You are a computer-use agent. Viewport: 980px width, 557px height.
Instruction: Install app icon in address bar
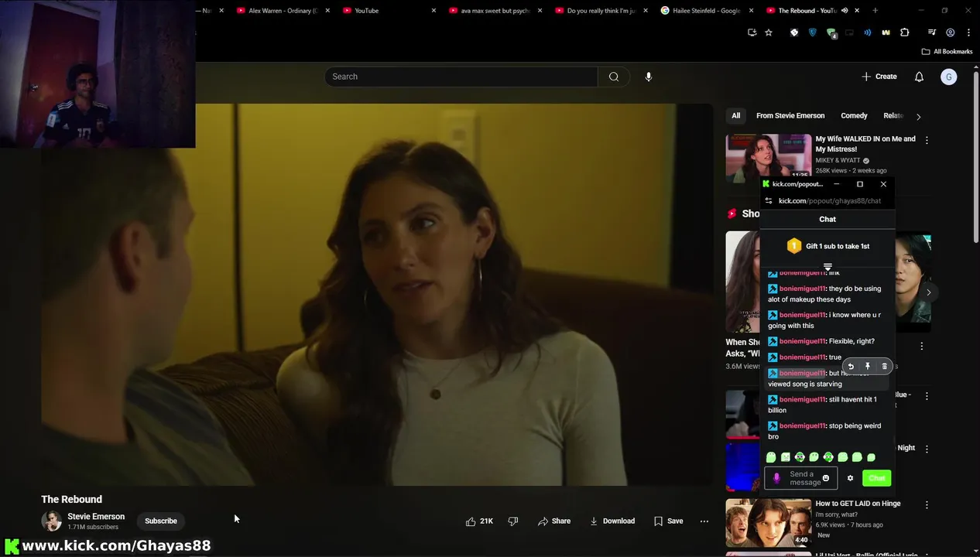pos(752,32)
